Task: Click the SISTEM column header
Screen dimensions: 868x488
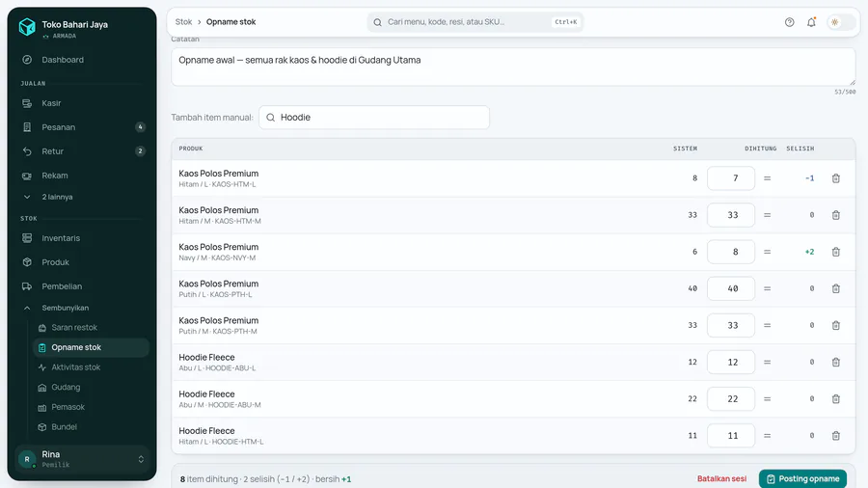Action: [x=686, y=149]
